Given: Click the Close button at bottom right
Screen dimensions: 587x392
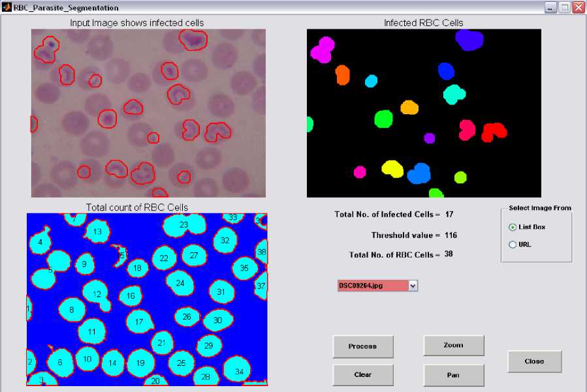Looking at the screenshot, I should pyautogui.click(x=534, y=361).
